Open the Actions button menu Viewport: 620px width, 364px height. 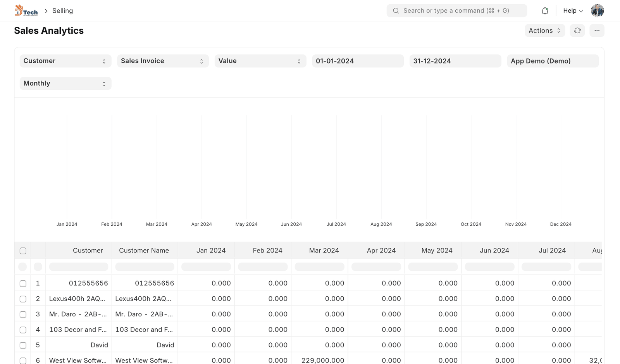544,31
